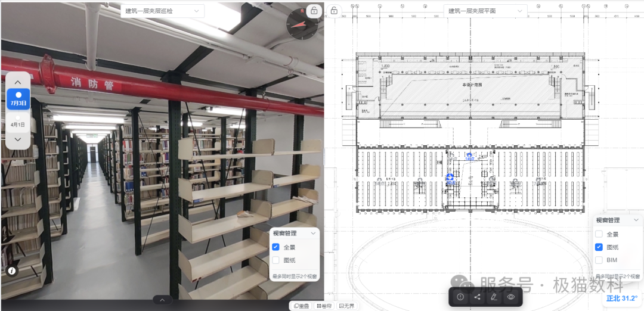
Task: Toggle the lock icon in drawing pane
Action: coord(335,11)
